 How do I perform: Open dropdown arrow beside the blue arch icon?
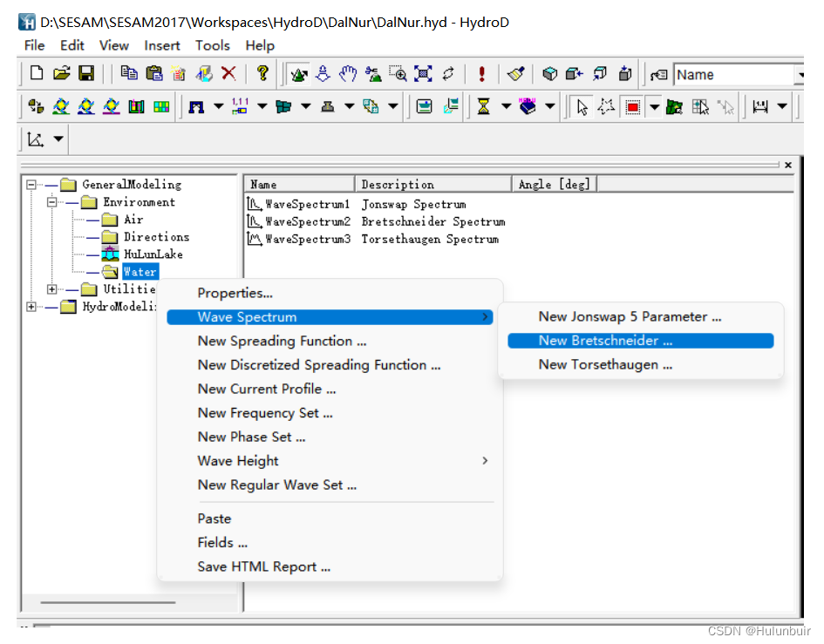coord(219,106)
